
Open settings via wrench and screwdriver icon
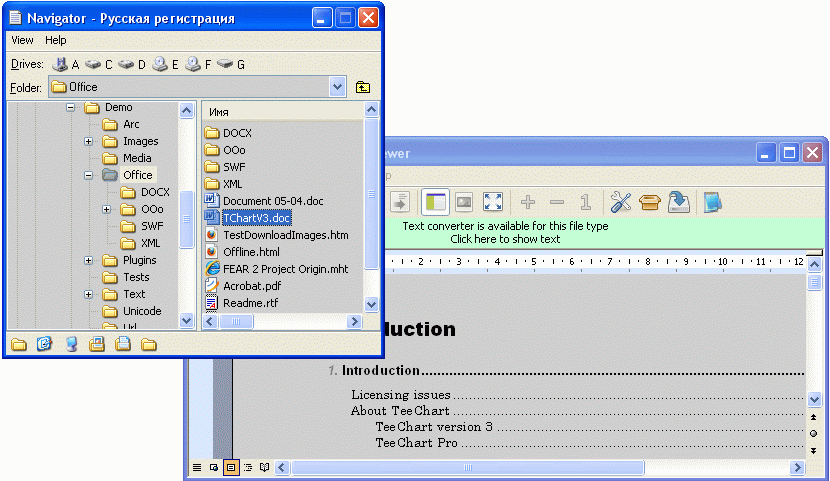(x=620, y=202)
